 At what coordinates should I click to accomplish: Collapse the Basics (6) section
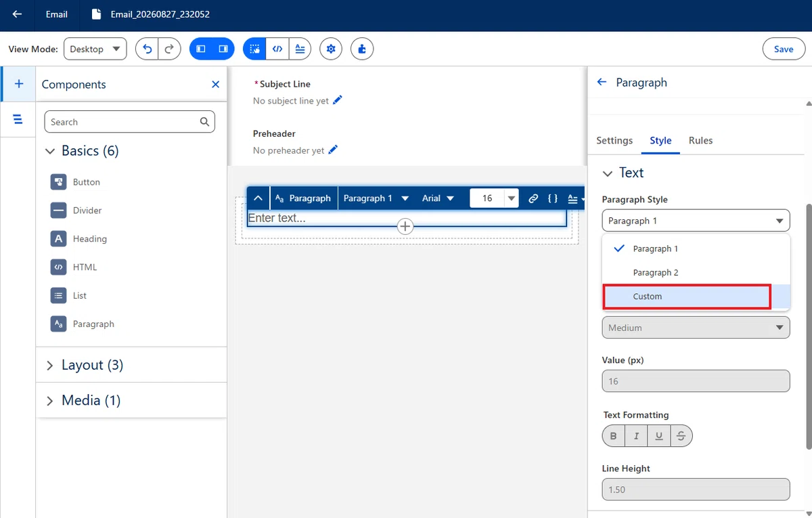coord(49,151)
